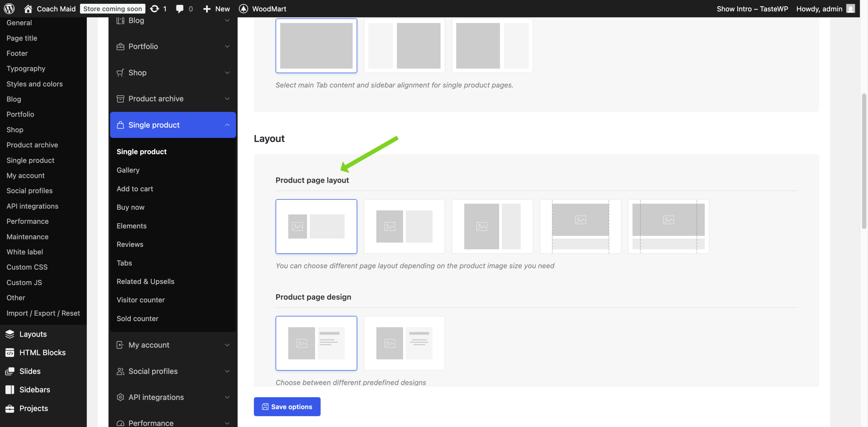Screen dimensions: 868x427
Task: Expand the Product archive section chevron
Action: click(x=227, y=99)
